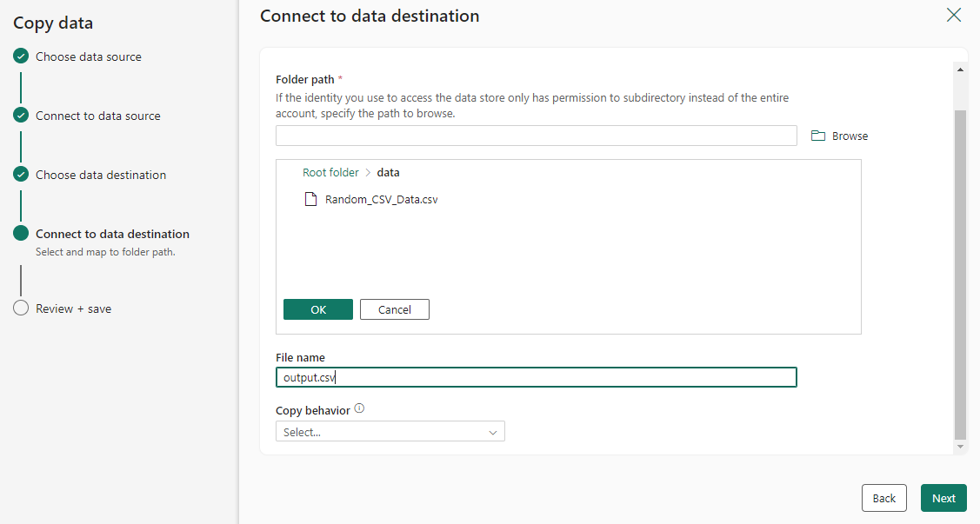Click the active Connect to data destination step dot

[21, 234]
